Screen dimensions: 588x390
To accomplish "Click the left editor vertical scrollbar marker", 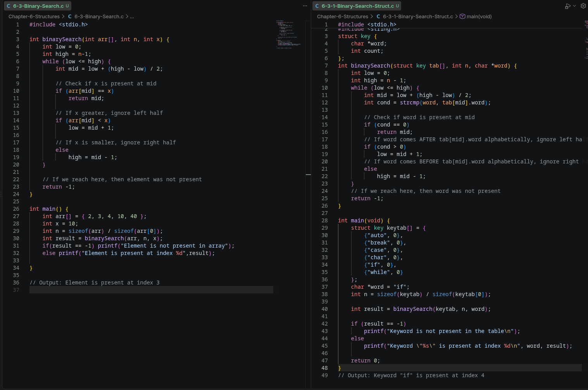I will click(308, 175).
